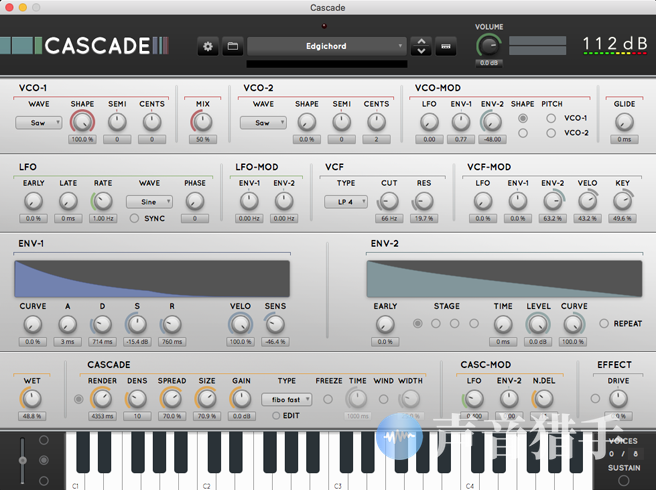Open the VCF TYPE LP 4 dropdown
This screenshot has height=490, width=656.
pos(346,202)
